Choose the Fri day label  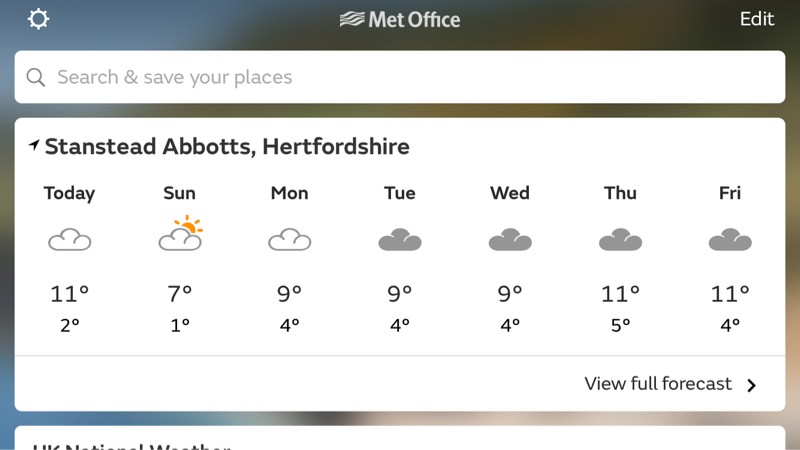(x=730, y=193)
